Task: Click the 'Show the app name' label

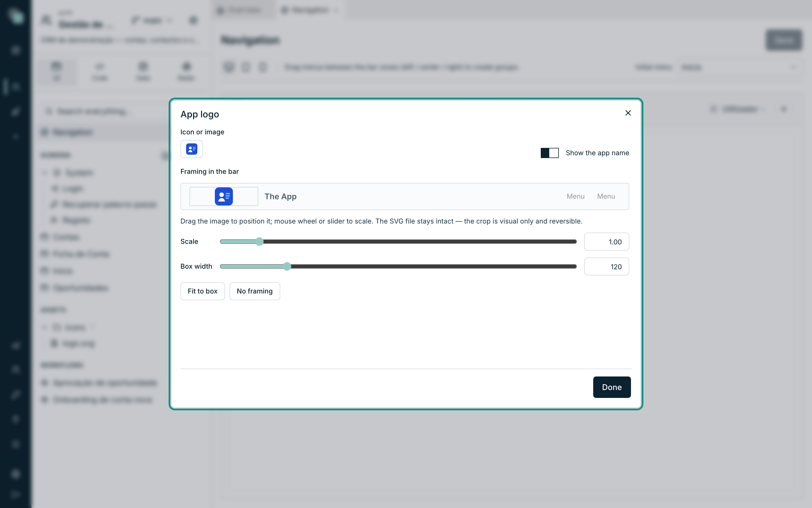Action: [597, 153]
